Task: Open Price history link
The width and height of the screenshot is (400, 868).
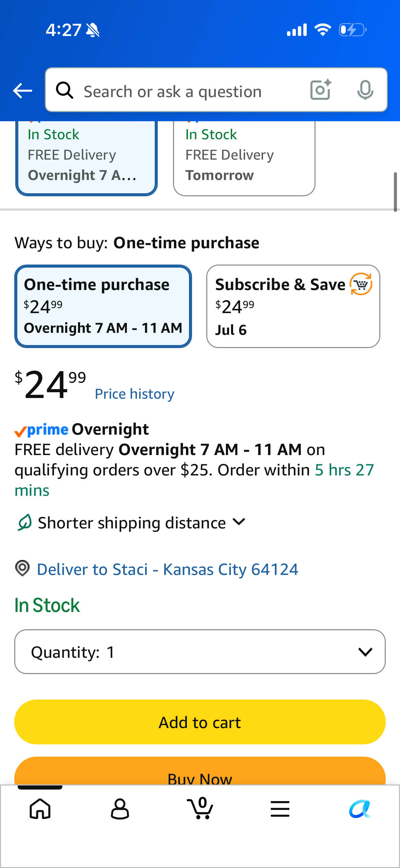Action: (135, 394)
